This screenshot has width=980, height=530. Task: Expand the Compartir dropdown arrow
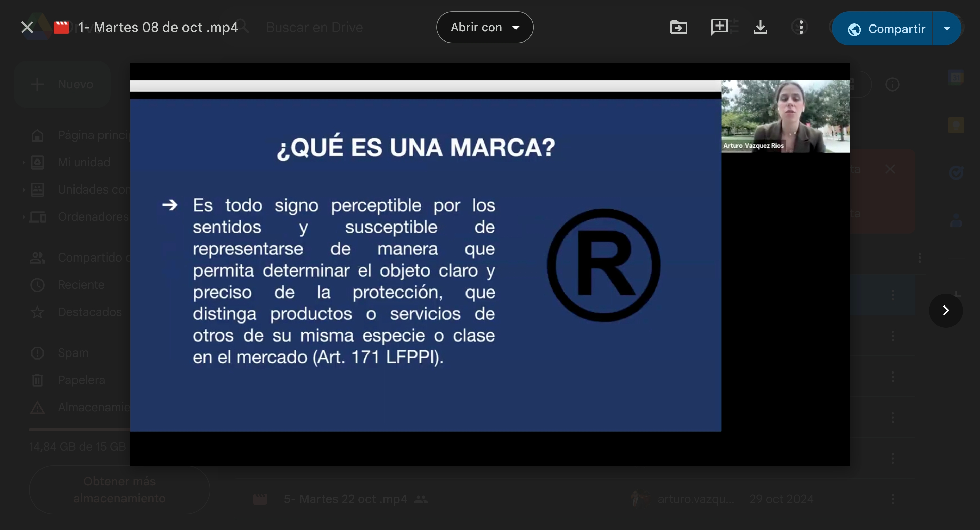947,29
